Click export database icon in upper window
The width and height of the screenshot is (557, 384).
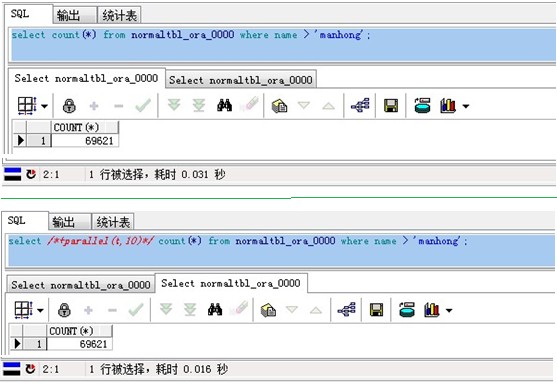coord(422,106)
